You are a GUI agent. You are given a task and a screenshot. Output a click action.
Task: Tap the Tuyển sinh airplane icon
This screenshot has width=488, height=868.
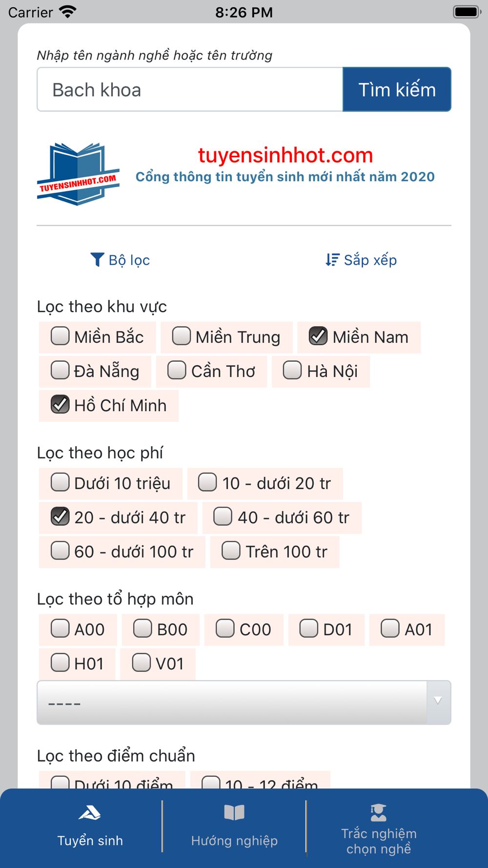tap(90, 813)
